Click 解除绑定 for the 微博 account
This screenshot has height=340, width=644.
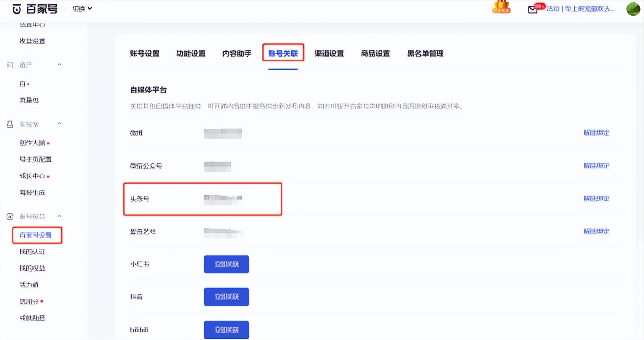597,132
